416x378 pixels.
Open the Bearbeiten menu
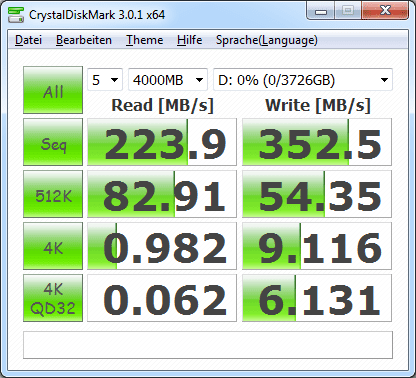point(84,40)
